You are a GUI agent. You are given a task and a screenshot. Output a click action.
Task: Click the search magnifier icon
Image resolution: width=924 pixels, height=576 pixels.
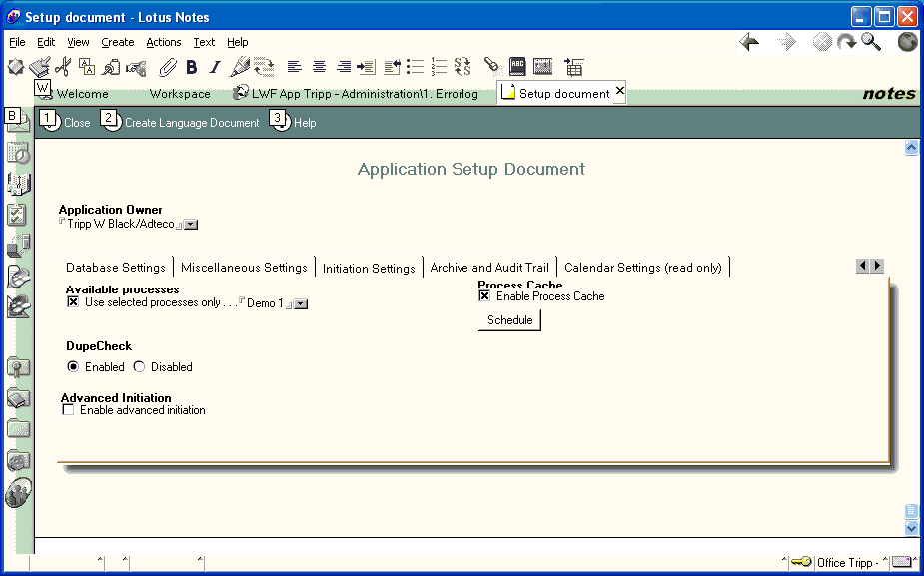point(871,42)
